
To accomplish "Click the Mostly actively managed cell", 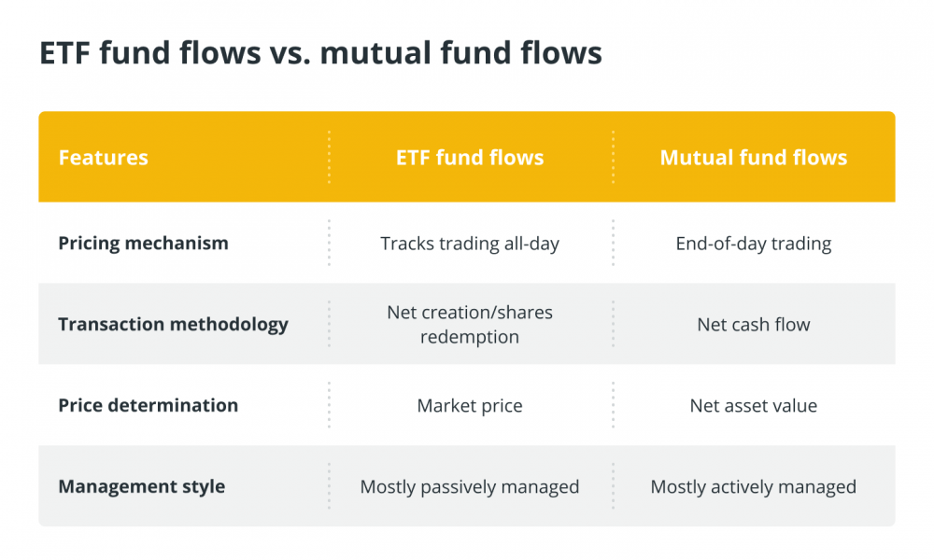I will [x=754, y=487].
